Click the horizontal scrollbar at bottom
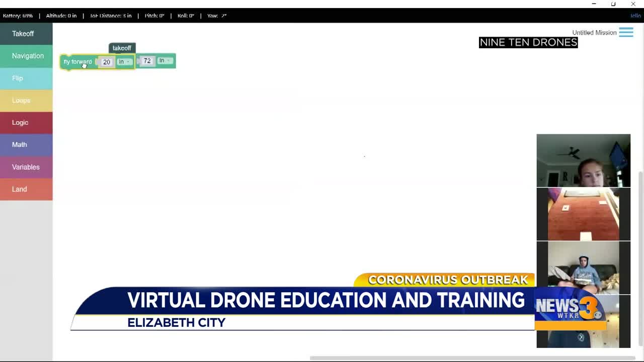 [473, 358]
